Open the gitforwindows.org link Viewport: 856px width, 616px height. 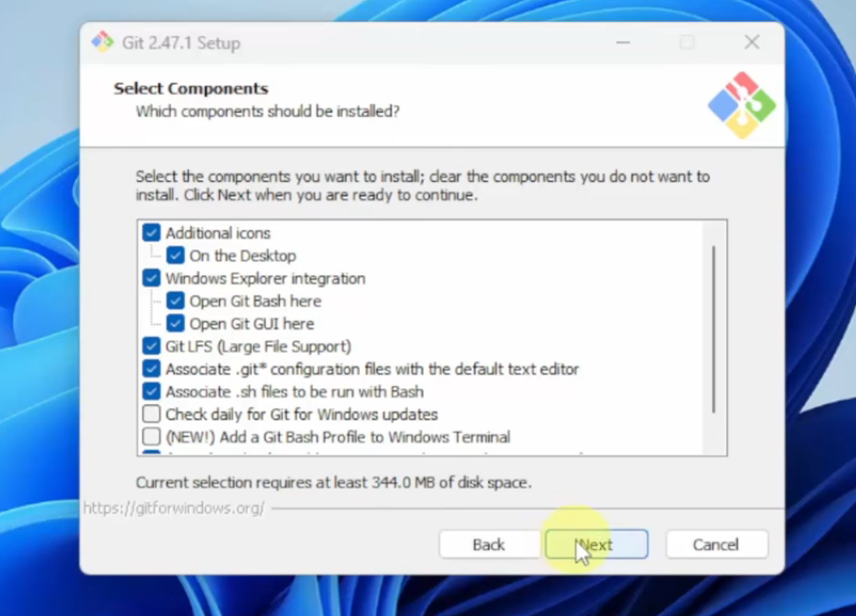[x=174, y=508]
